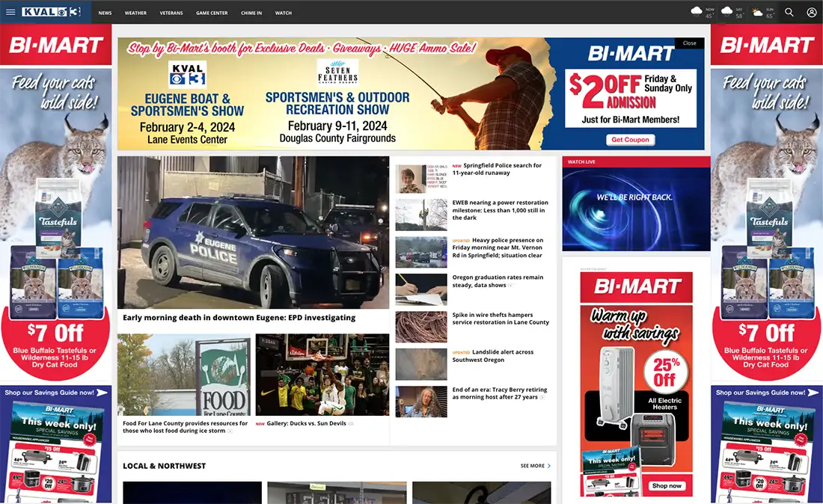The image size is (823, 504).
Task: Open Oregon graduation rates remain steady story
Action: pos(498,281)
